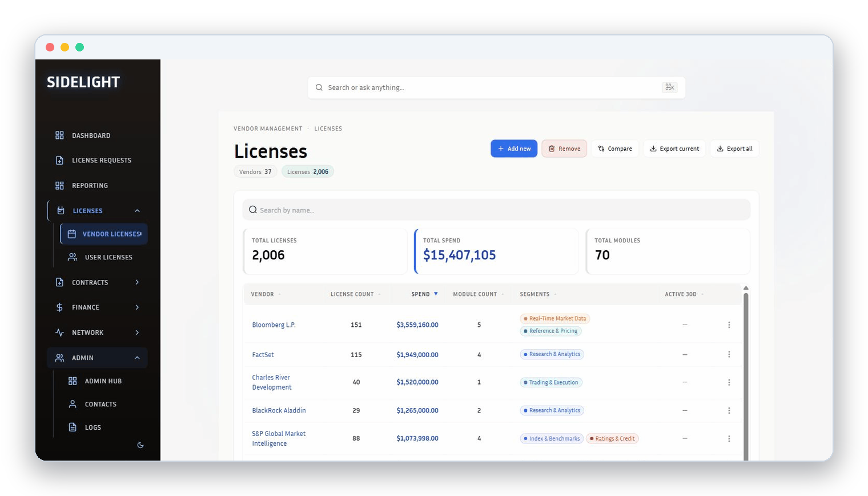Collapse the Licenses sidebar section
868x496 pixels.
click(x=137, y=211)
